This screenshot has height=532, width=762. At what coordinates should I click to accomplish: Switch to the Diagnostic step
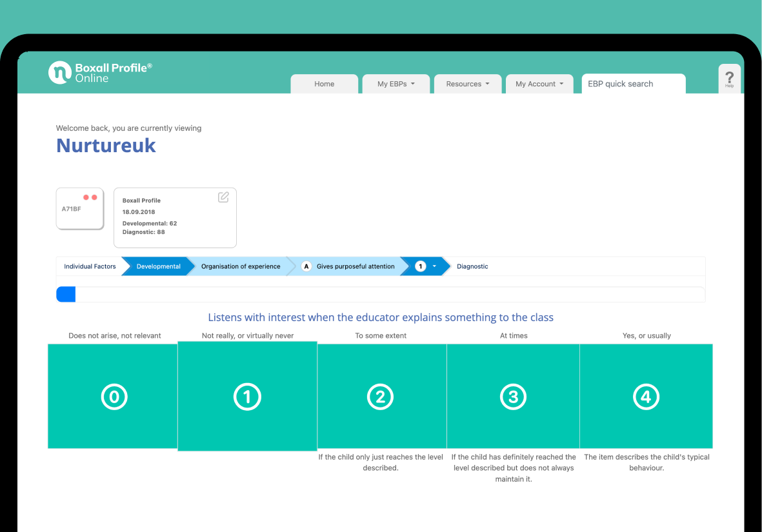coord(472,266)
